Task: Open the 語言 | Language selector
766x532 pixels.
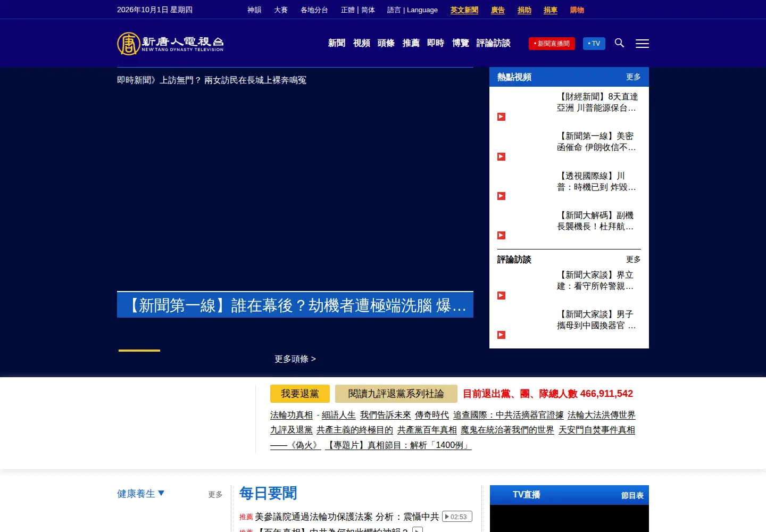Action: coord(412,10)
